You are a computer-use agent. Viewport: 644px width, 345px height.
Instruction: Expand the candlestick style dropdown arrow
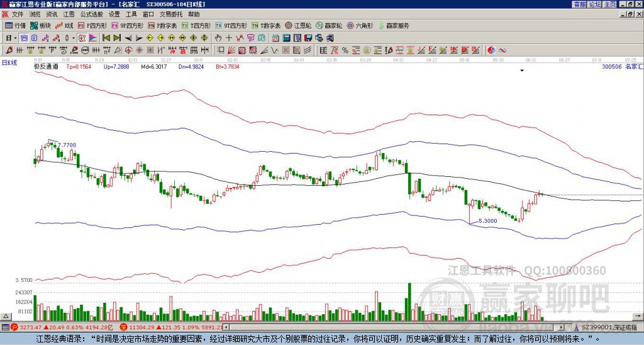(74, 38)
